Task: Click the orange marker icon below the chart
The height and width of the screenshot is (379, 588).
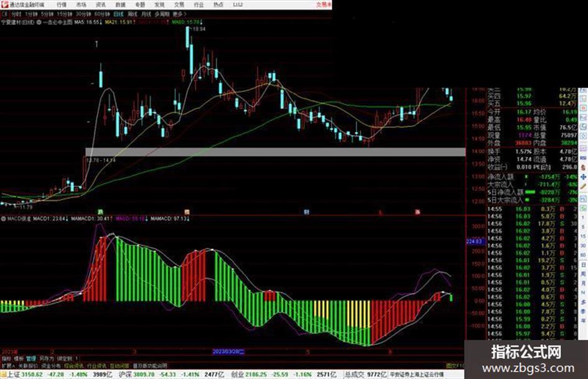Action: 187,212
